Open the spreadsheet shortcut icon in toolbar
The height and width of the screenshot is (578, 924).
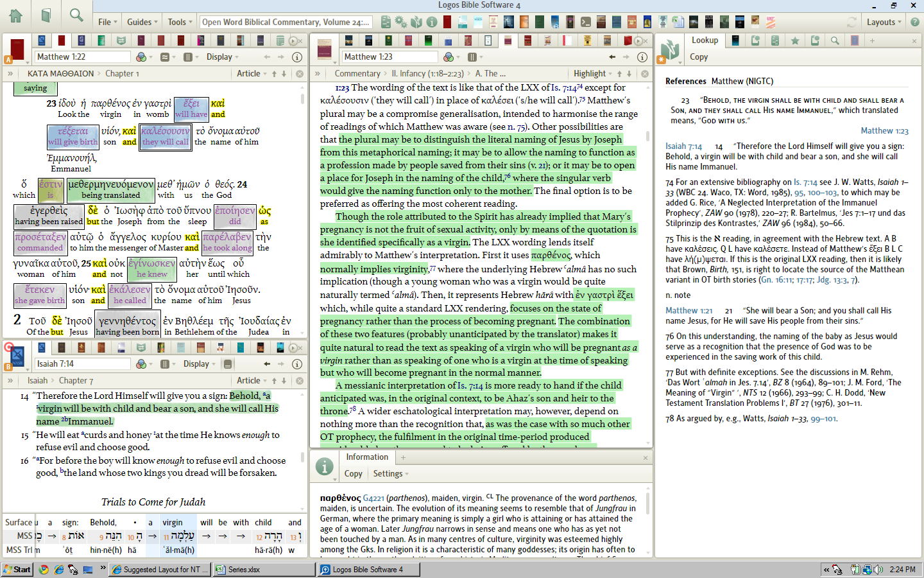click(x=678, y=22)
